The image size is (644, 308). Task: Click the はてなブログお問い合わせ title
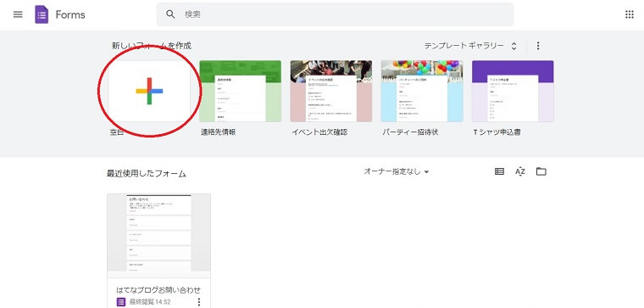point(158,290)
